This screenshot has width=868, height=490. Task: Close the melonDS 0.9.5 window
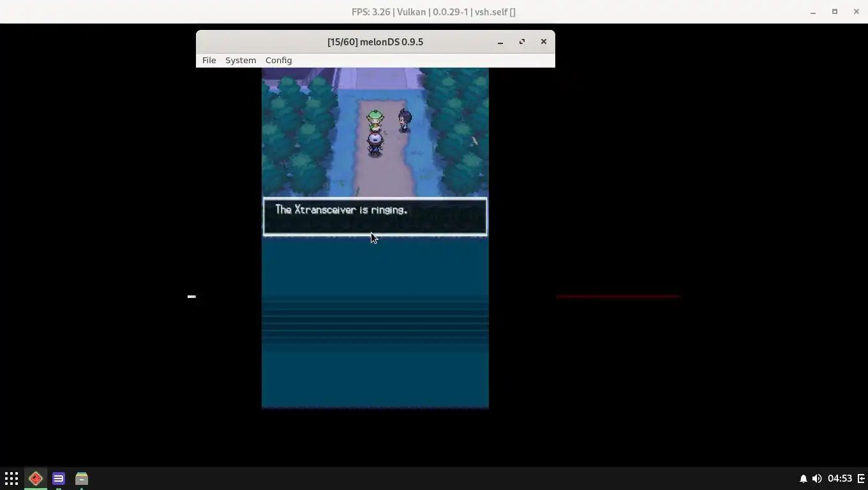[x=544, y=41]
